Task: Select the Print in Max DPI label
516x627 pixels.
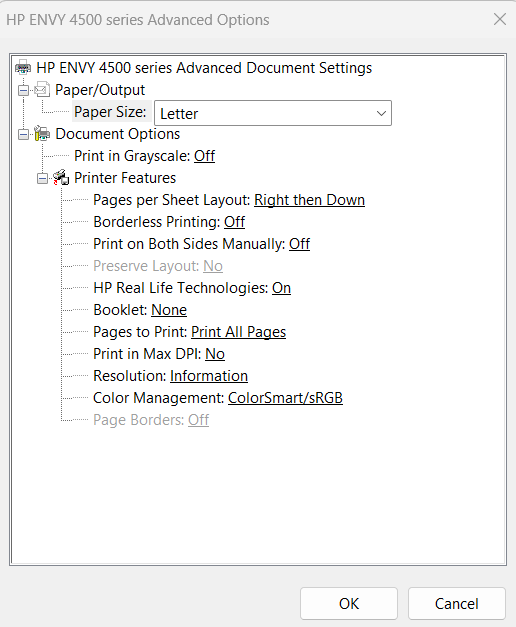Action: [147, 354]
